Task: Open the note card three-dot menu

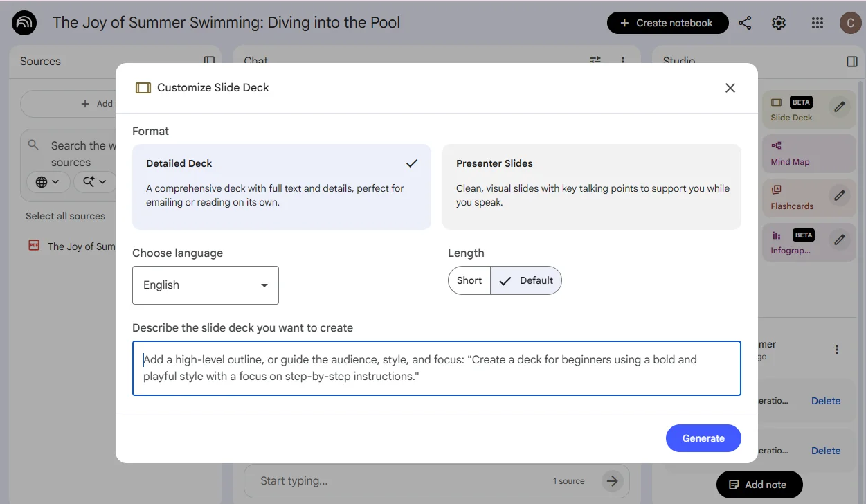Action: coord(836,350)
